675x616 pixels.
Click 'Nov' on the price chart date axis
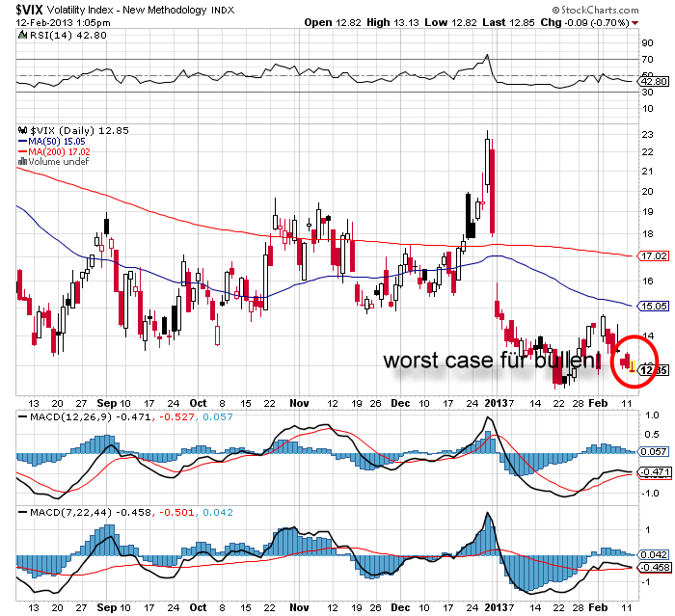[299, 403]
